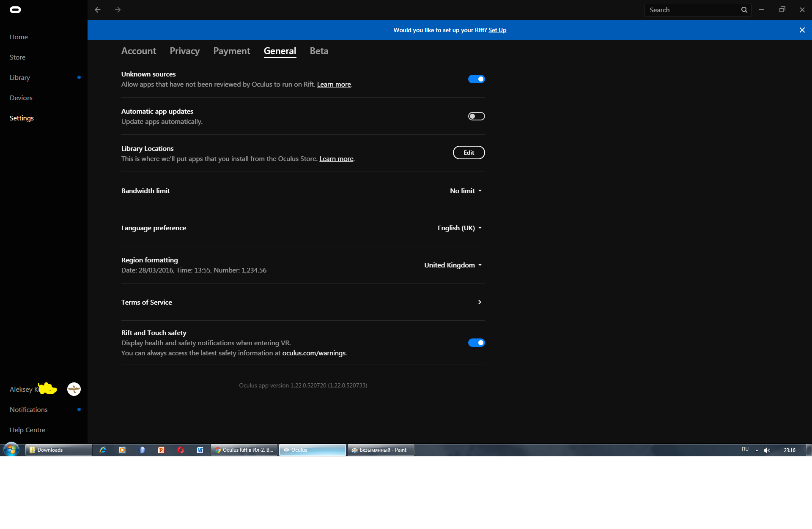Follow the oculus.com/warnings link
The width and height of the screenshot is (812, 529).
pos(314,353)
